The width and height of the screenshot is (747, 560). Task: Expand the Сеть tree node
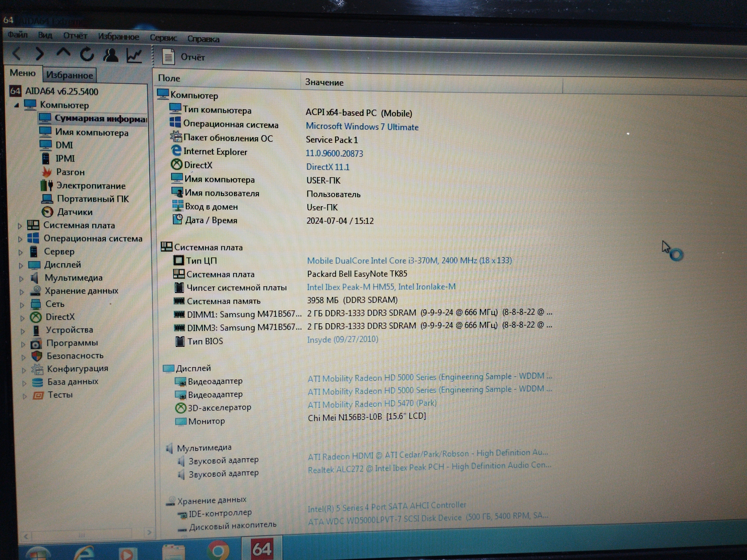click(x=22, y=305)
